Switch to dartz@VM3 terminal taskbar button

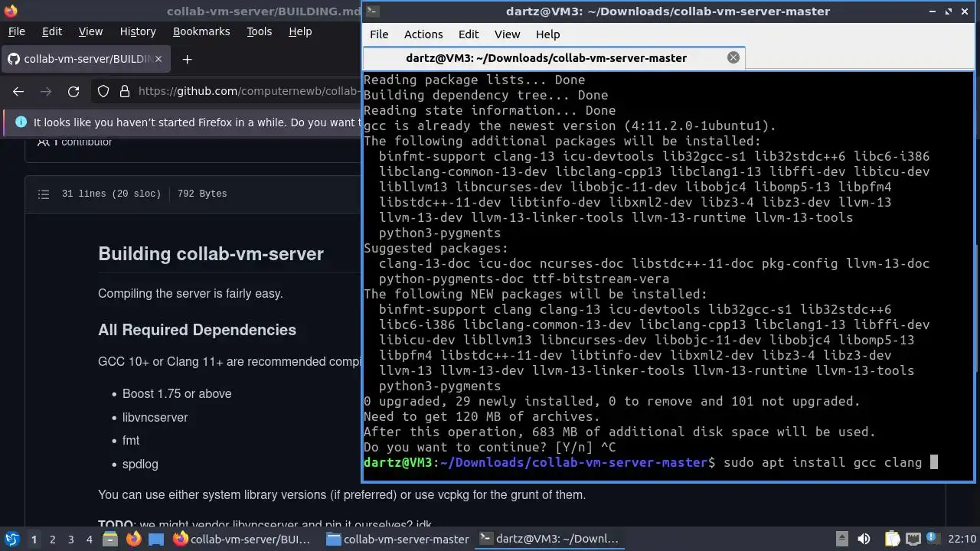pos(548,539)
